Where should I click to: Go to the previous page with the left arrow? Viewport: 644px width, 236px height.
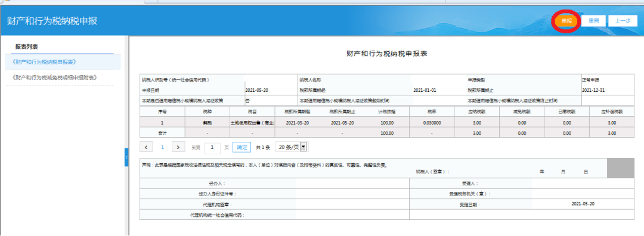[146, 147]
